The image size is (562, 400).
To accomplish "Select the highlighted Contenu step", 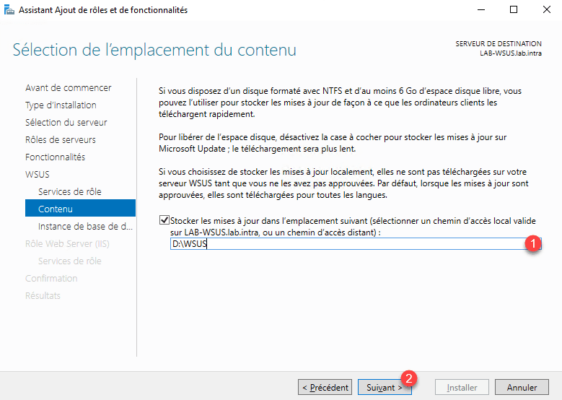I will [x=80, y=209].
